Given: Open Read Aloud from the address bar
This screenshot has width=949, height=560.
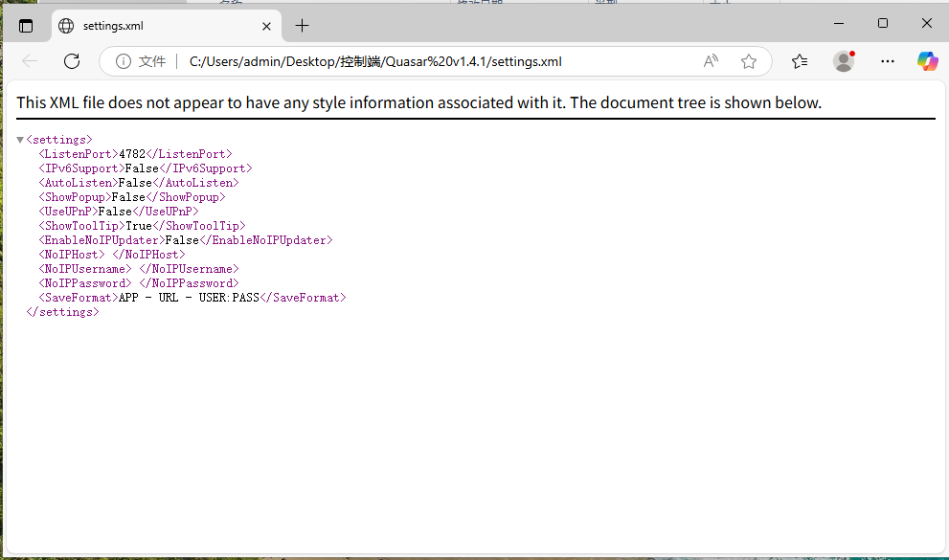Looking at the screenshot, I should pyautogui.click(x=711, y=61).
